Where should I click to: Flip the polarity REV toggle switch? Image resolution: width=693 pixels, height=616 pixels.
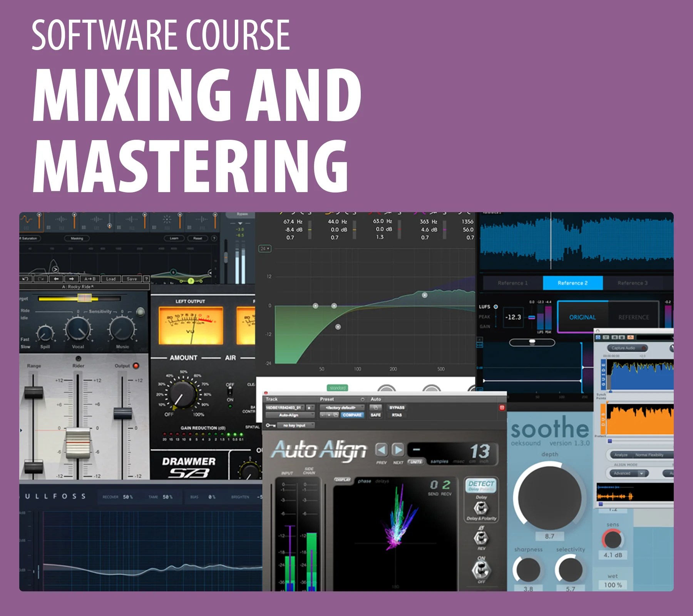pos(481,538)
